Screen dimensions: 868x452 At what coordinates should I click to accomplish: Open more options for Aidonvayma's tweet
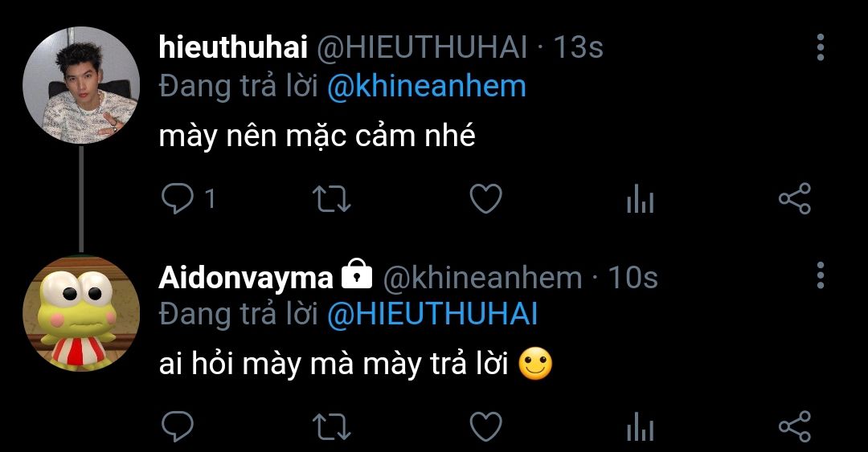click(x=821, y=275)
